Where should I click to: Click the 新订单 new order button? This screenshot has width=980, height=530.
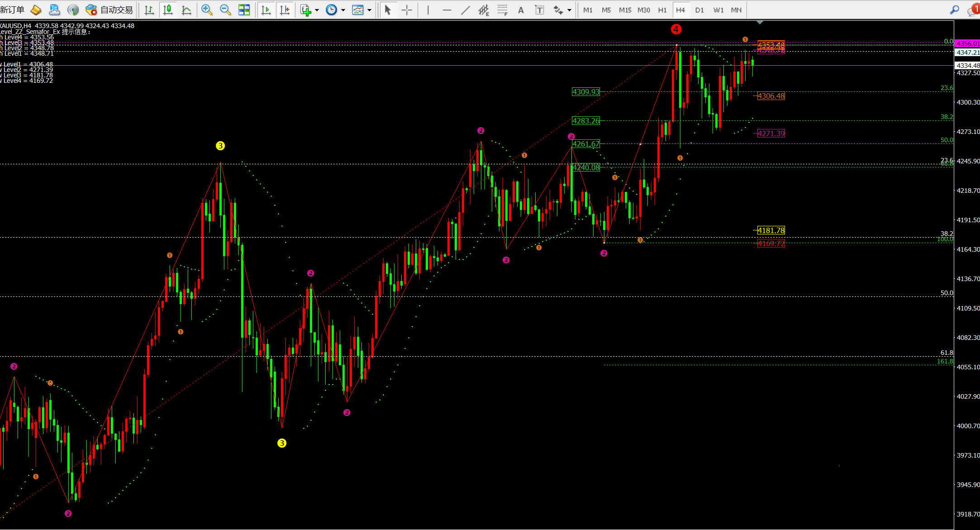(x=13, y=10)
